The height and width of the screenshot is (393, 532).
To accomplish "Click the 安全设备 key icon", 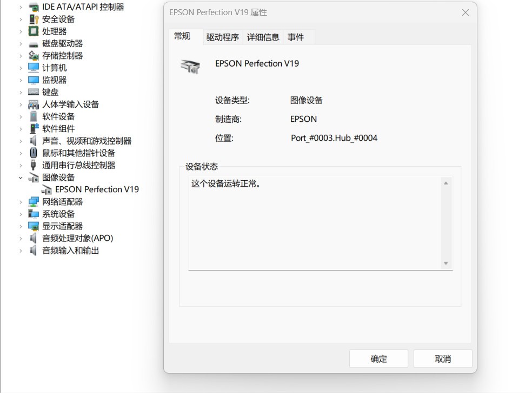I will coord(34,19).
